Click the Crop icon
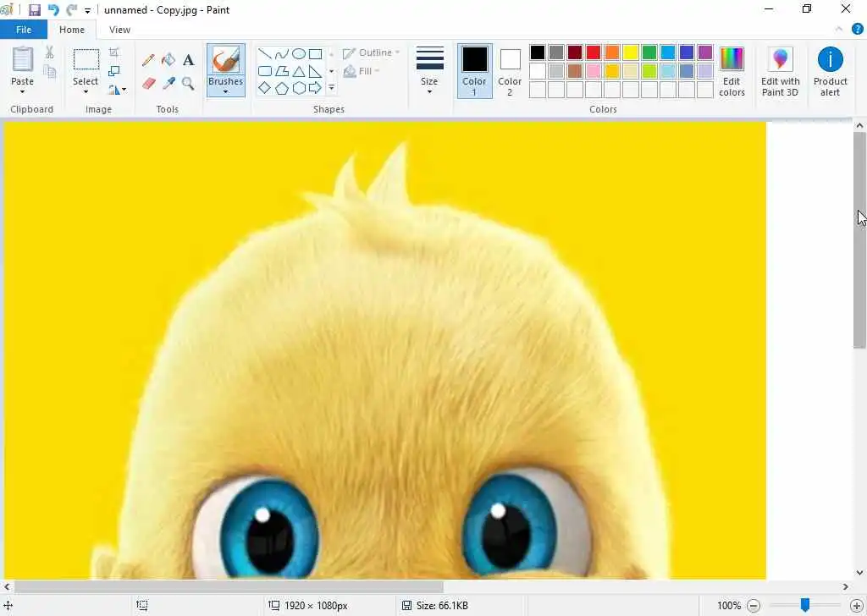The image size is (867, 616). tap(114, 52)
